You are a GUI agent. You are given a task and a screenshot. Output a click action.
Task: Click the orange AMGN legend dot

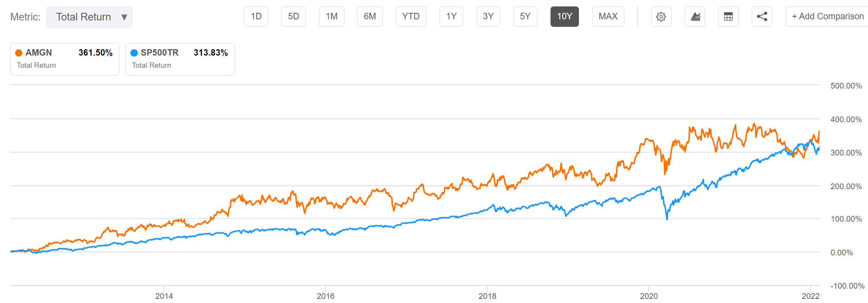click(19, 53)
